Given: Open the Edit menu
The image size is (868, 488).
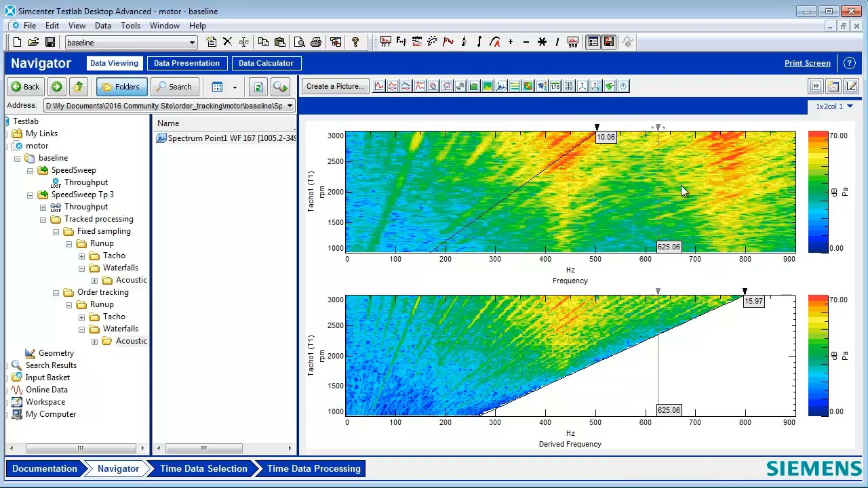Looking at the screenshot, I should [x=52, y=26].
